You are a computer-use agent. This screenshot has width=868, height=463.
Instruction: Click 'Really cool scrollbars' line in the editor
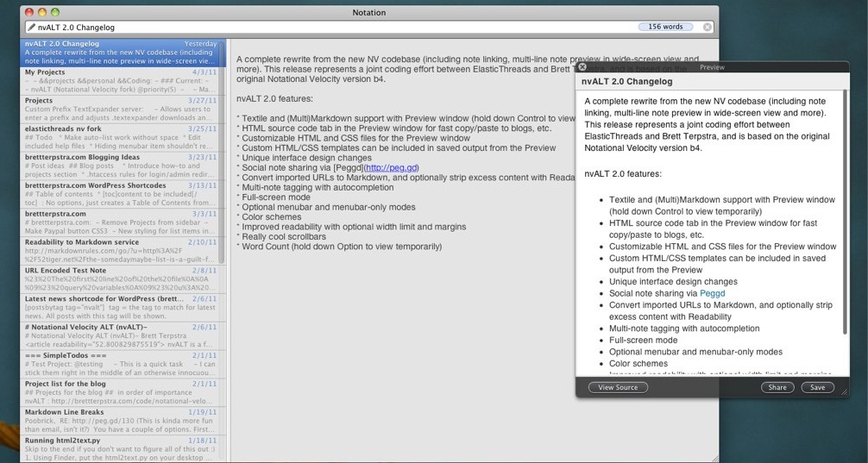coord(280,237)
